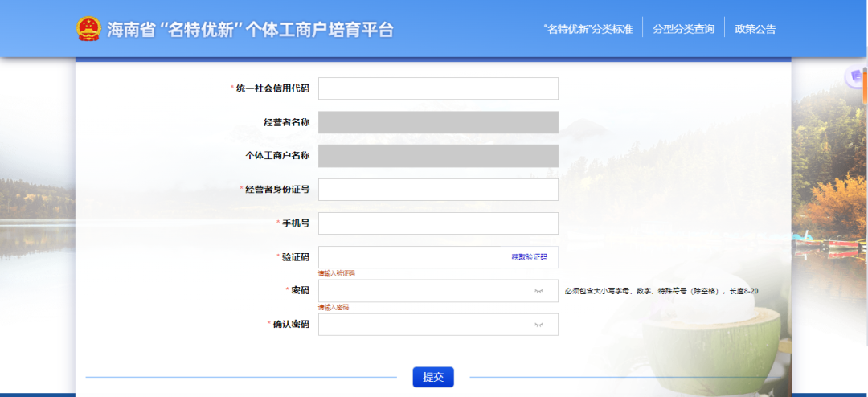The image size is (868, 397).
Task: Open "名特优新"分类标准 menu item
Action: (588, 29)
